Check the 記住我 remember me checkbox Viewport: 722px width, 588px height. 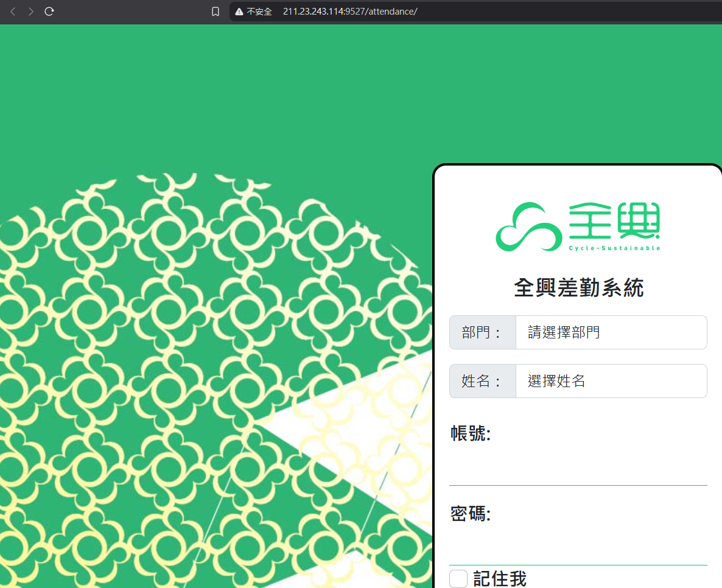click(x=458, y=579)
